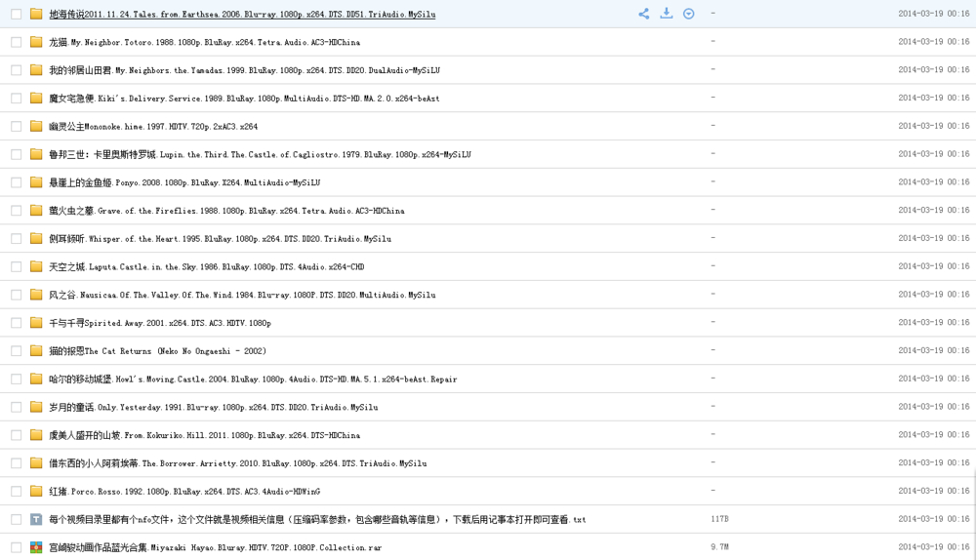The image size is (976, 560).
Task: Open My.Neighbors.the.Yamadas.1999 folder link
Action: [245, 69]
